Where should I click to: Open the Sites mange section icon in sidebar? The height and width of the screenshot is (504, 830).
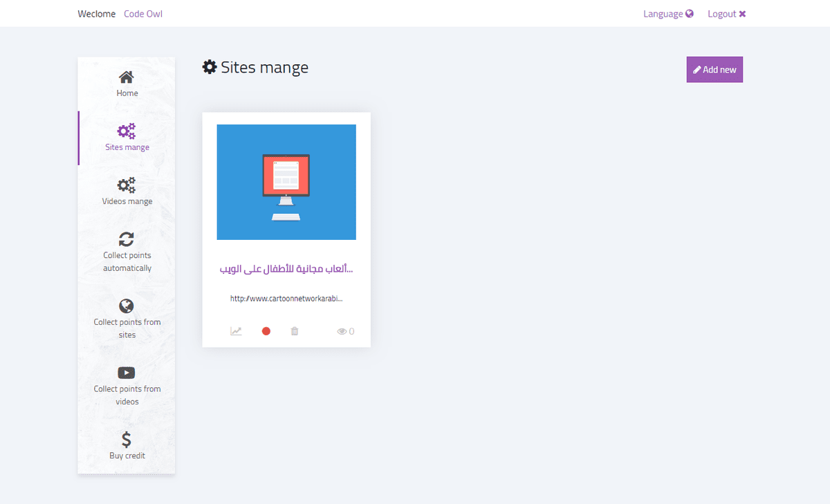click(127, 130)
